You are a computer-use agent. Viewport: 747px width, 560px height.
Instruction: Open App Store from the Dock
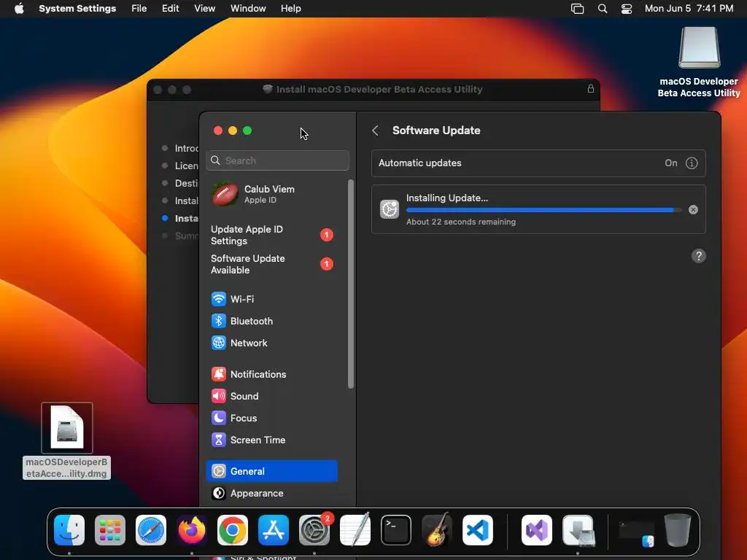(274, 530)
